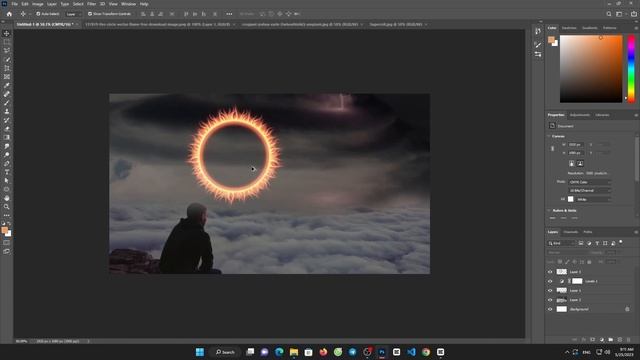Click the Share icon top right
Viewport: 640px width, 360px height.
pos(633,14)
